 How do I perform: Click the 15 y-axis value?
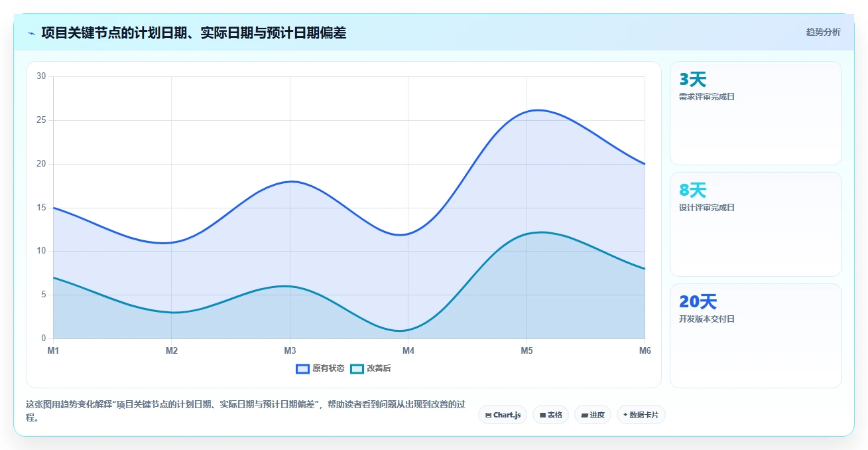(x=41, y=208)
